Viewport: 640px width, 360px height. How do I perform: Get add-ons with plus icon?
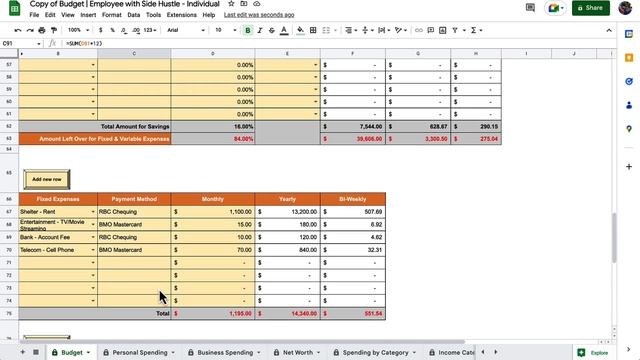(x=629, y=167)
